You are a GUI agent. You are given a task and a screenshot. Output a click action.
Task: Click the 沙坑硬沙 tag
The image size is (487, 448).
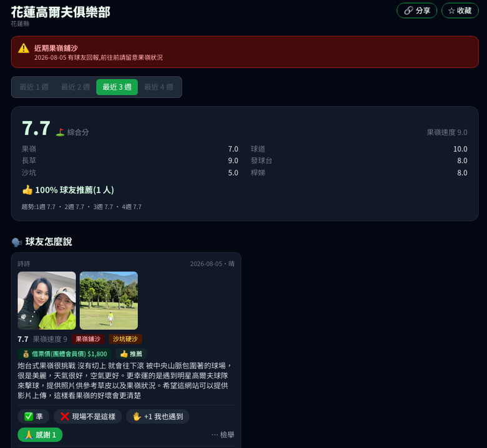click(125, 339)
